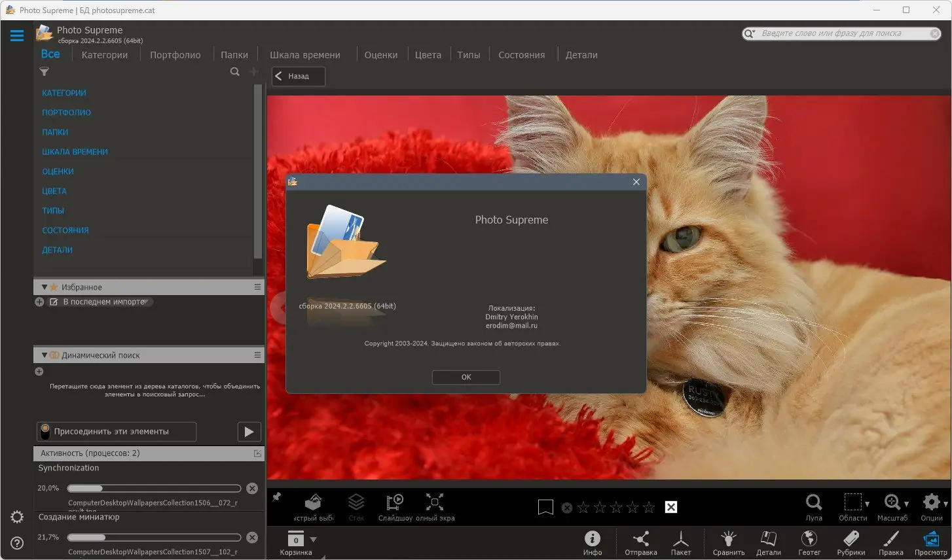Viewport: 952px width, 560px height.
Task: Collapse the Динамический поиск section
Action: 45,355
